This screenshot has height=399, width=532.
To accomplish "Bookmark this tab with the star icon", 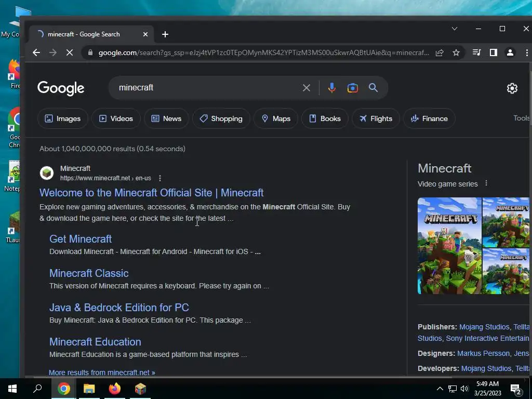I will click(x=456, y=52).
